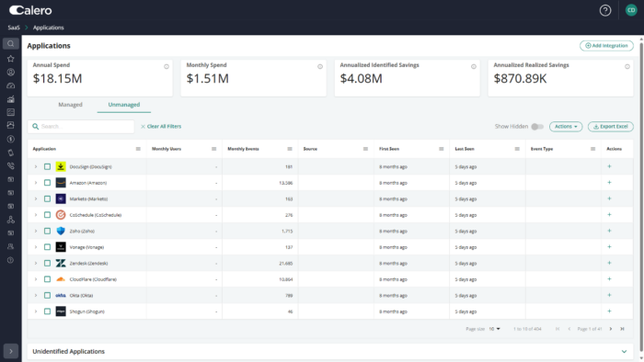Click Annualized Identified Savings info icon

(x=474, y=66)
